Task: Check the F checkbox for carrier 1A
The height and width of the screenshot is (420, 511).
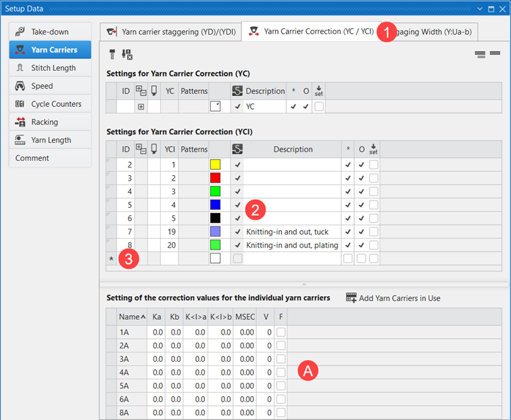Action: (x=281, y=331)
